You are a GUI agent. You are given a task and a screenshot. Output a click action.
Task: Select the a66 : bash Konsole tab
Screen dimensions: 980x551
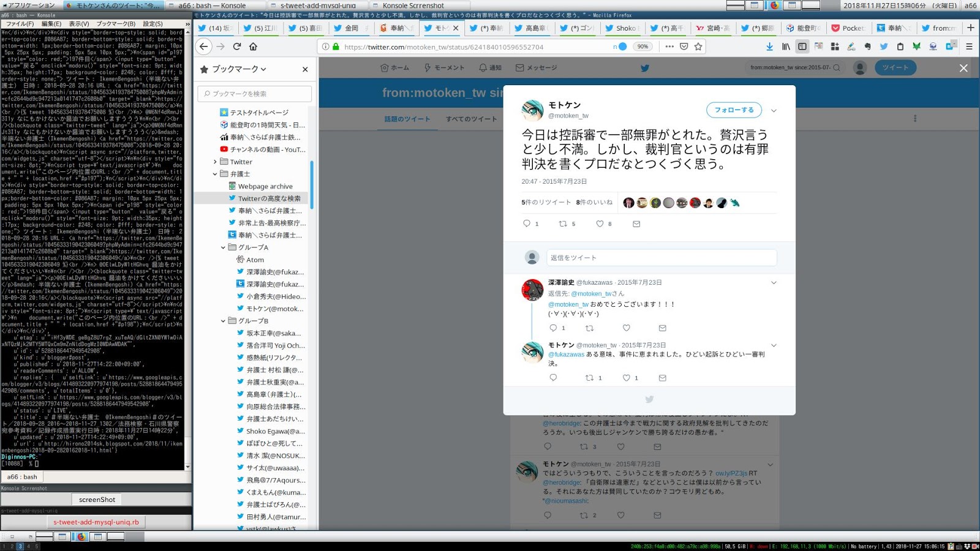tap(22, 477)
